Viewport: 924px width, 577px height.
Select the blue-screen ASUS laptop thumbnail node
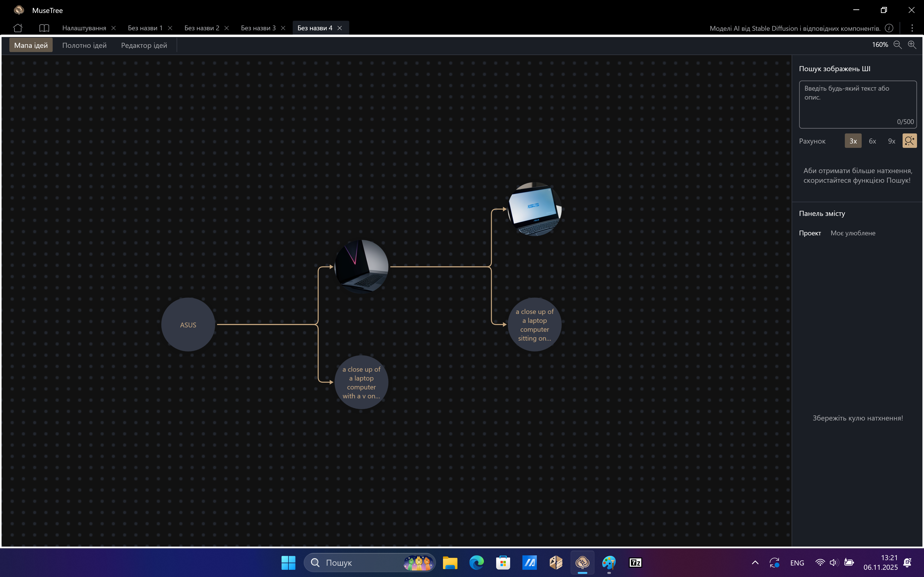click(534, 209)
